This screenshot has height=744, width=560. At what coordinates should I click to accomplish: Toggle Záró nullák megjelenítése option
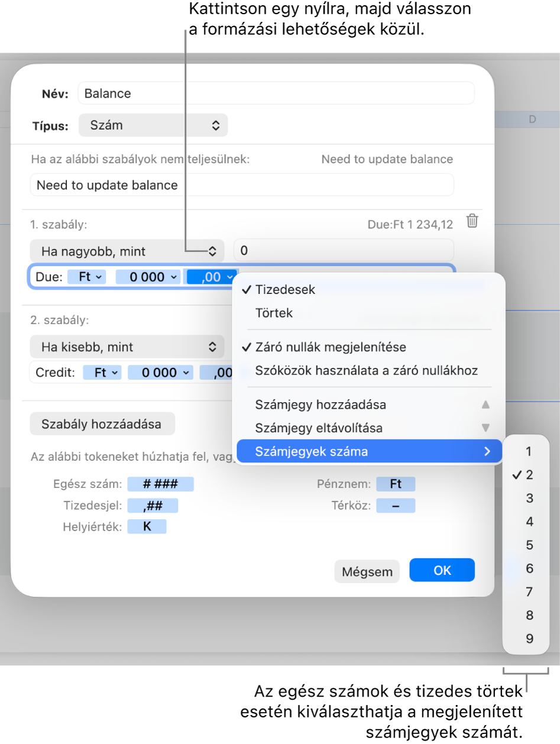[x=370, y=348]
